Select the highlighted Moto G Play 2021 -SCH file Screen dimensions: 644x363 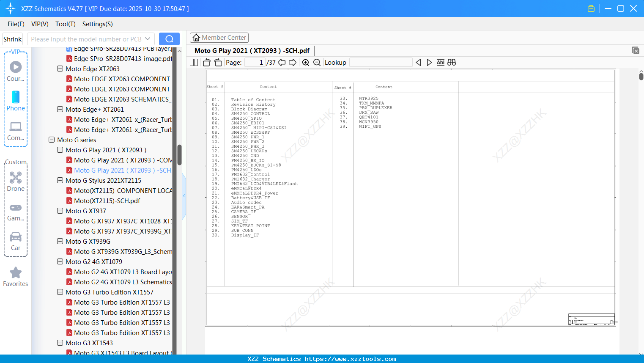coord(119,170)
